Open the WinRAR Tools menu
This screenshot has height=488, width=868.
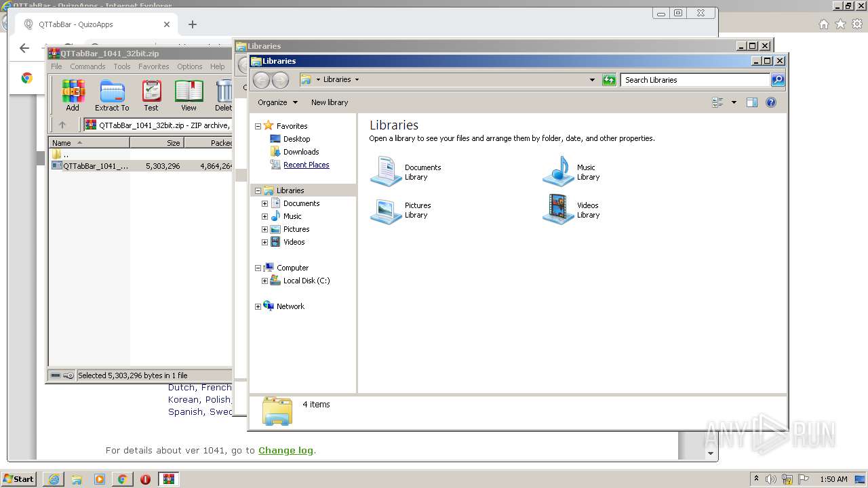click(x=122, y=66)
